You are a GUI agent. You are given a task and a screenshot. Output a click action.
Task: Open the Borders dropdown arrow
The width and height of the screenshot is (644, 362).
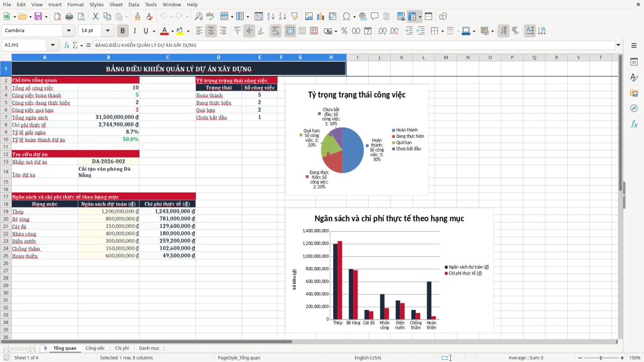pyautogui.click(x=443, y=31)
